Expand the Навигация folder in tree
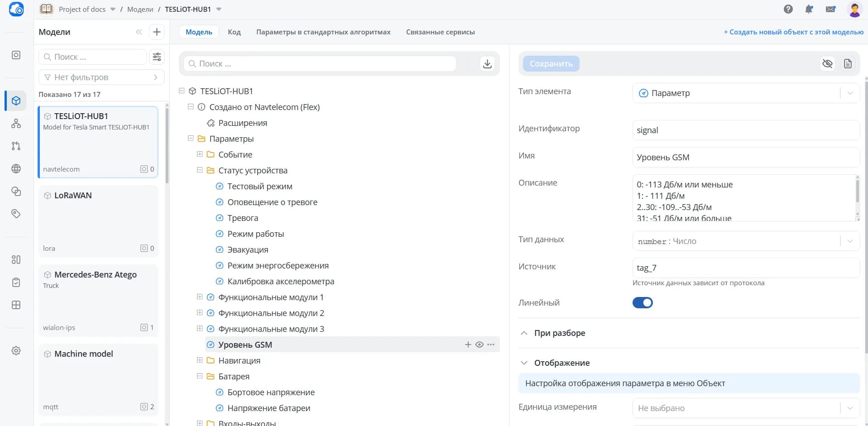Viewport: 868px width, 426px height. coord(200,360)
